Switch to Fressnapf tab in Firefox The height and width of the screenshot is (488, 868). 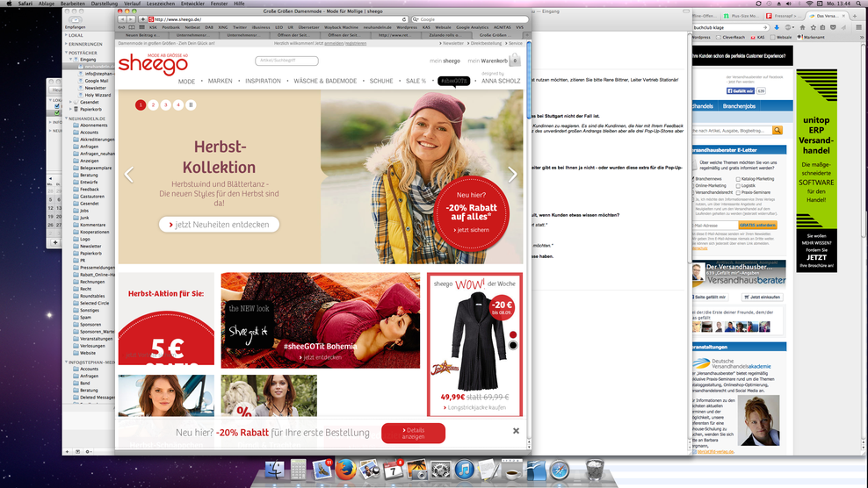[x=785, y=16]
